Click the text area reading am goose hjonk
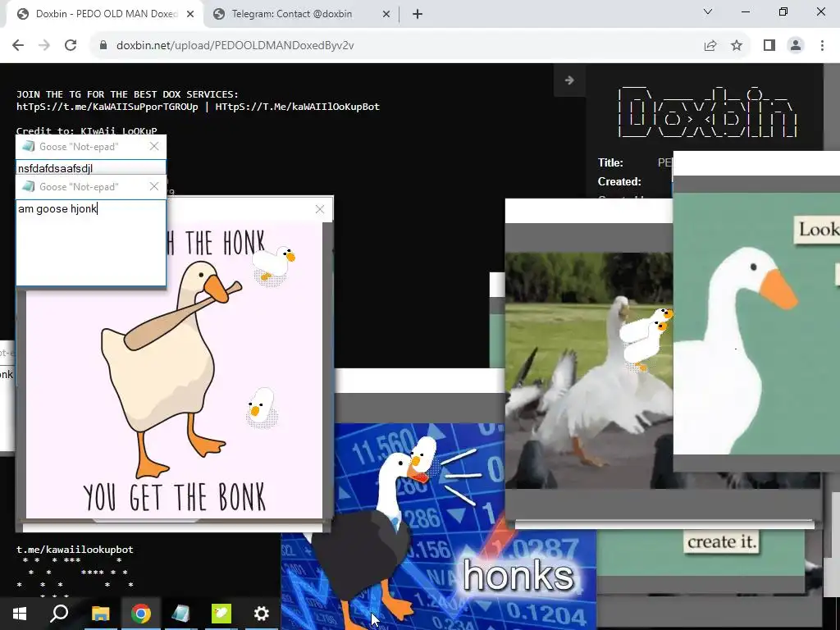This screenshot has height=630, width=840. point(91,243)
